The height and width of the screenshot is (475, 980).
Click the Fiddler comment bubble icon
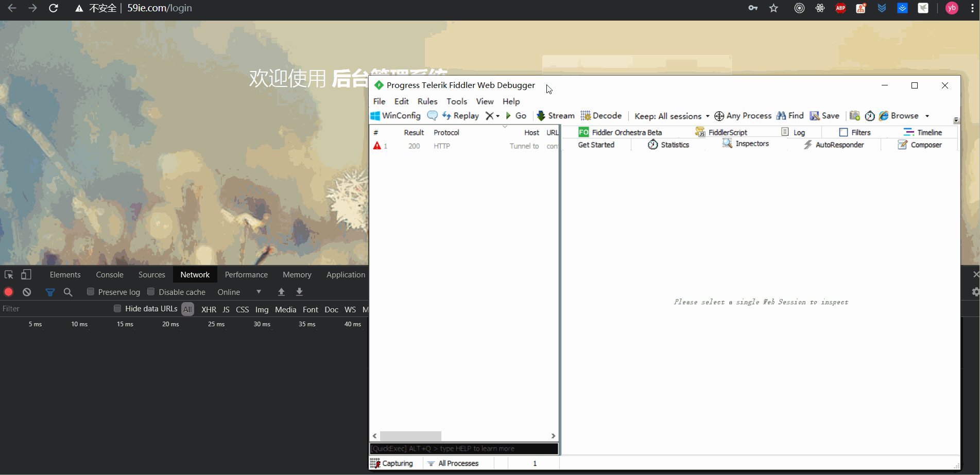click(x=433, y=116)
